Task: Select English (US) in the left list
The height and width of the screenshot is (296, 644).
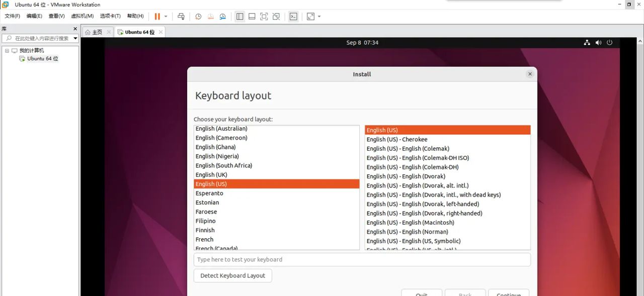Action: (277, 184)
